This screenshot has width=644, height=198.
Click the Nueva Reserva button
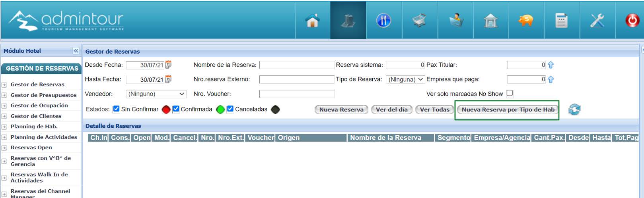tap(341, 110)
